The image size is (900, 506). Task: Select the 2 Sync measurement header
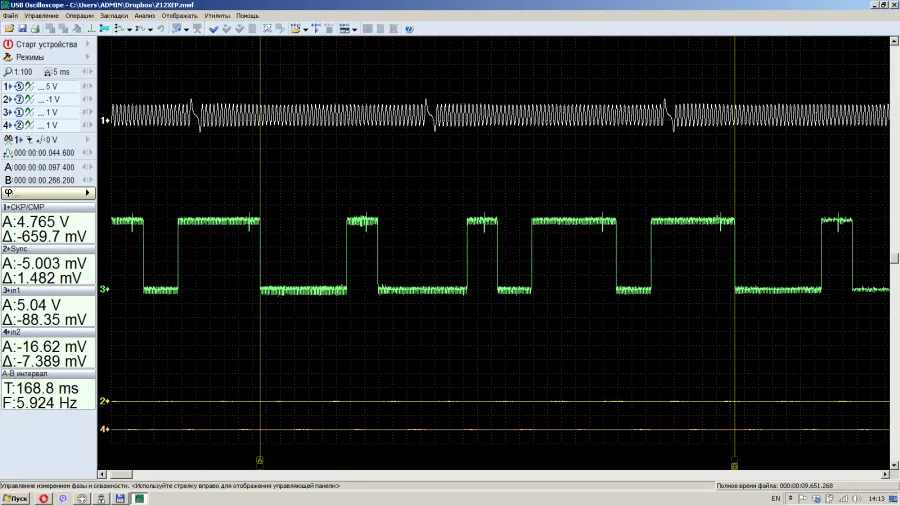pos(48,249)
